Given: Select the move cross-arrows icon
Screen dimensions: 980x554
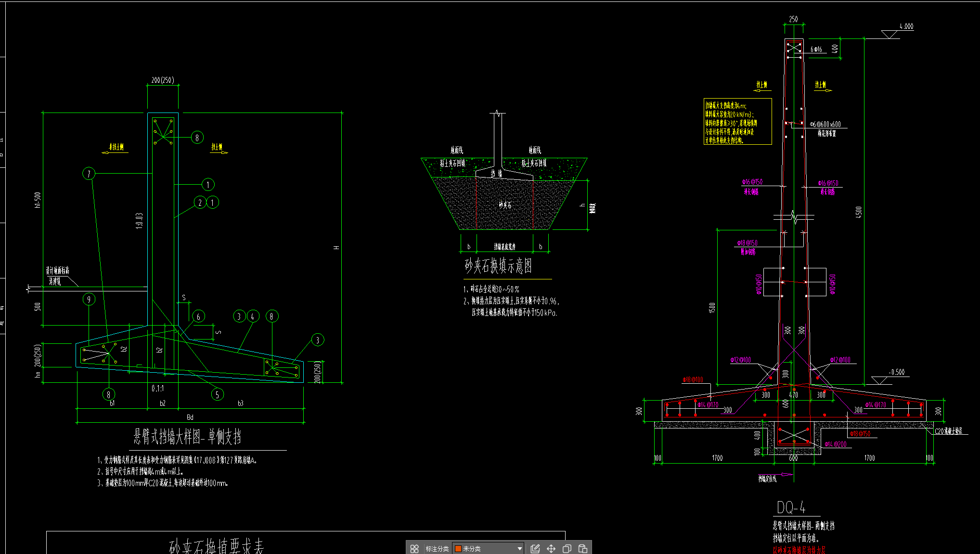Looking at the screenshot, I should pos(551,549).
